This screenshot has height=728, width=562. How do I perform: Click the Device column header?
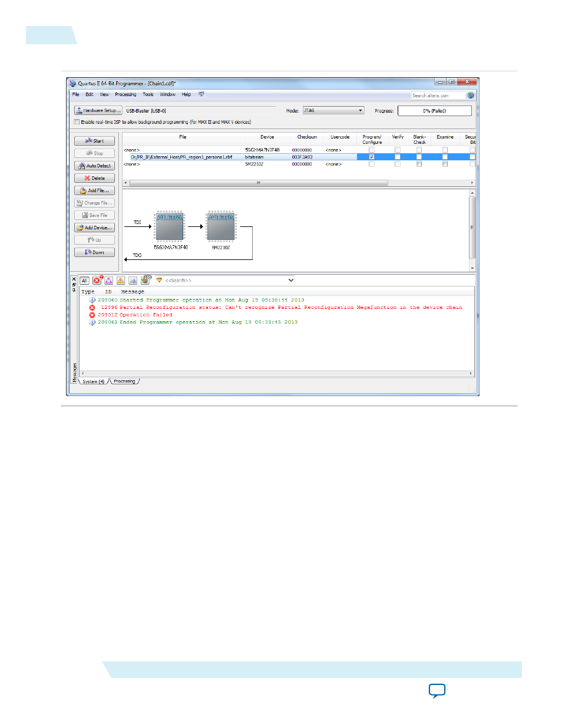click(267, 137)
